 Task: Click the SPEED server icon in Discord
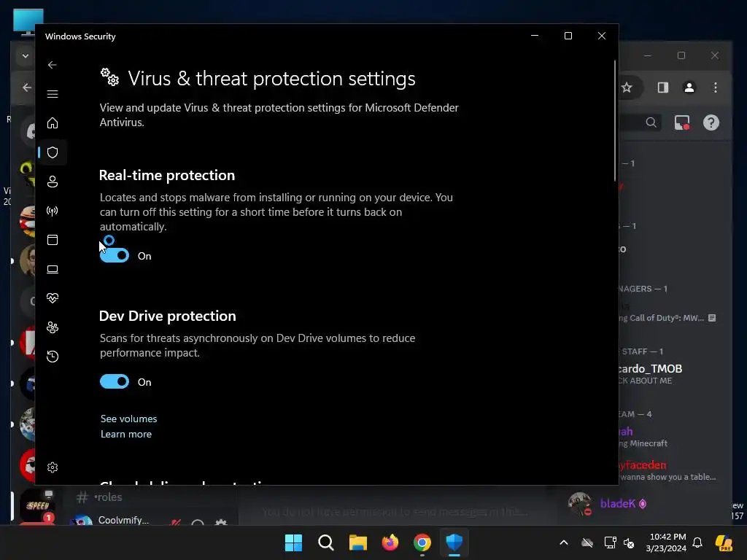click(x=38, y=506)
